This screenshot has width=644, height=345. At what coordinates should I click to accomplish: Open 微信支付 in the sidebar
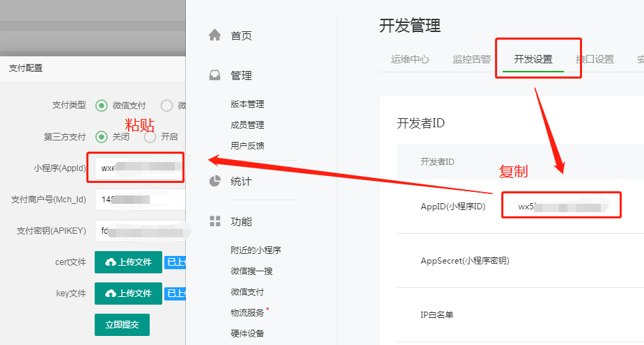point(247,292)
